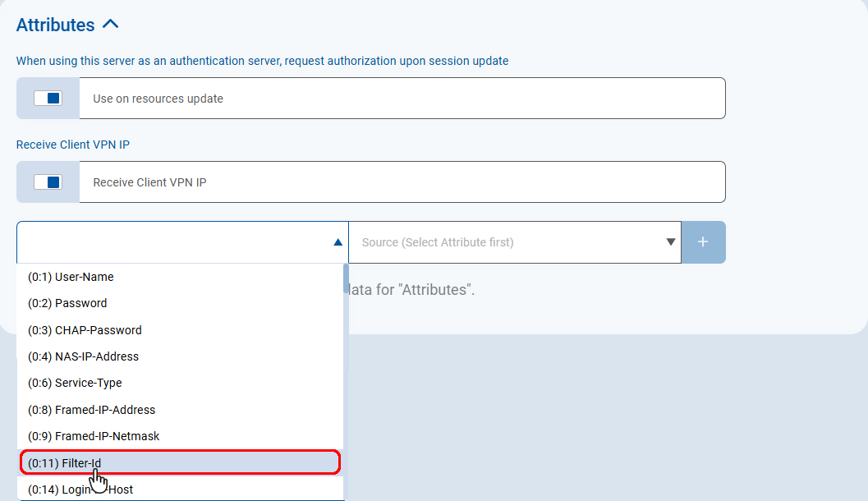Choose (0:8) Framed-IP-Address attribute
Viewport: 868px width, 501px height.
pos(91,410)
